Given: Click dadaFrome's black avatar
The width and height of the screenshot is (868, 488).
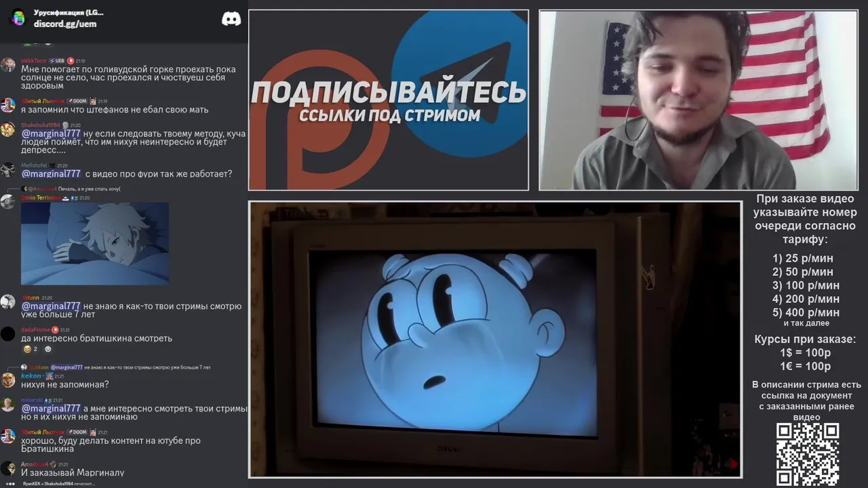Looking at the screenshot, I should tap(7, 333).
